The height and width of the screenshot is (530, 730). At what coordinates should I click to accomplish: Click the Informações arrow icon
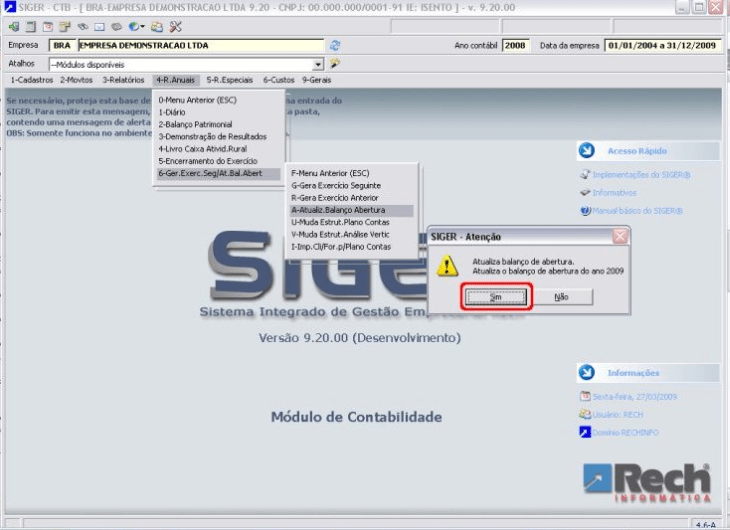coord(587,373)
